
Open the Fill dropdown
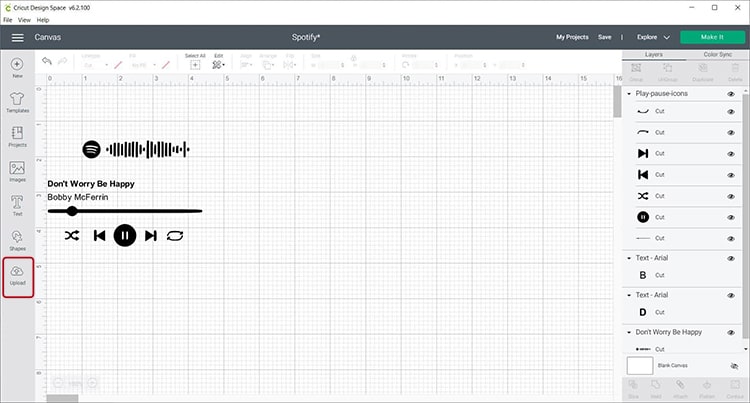144,65
